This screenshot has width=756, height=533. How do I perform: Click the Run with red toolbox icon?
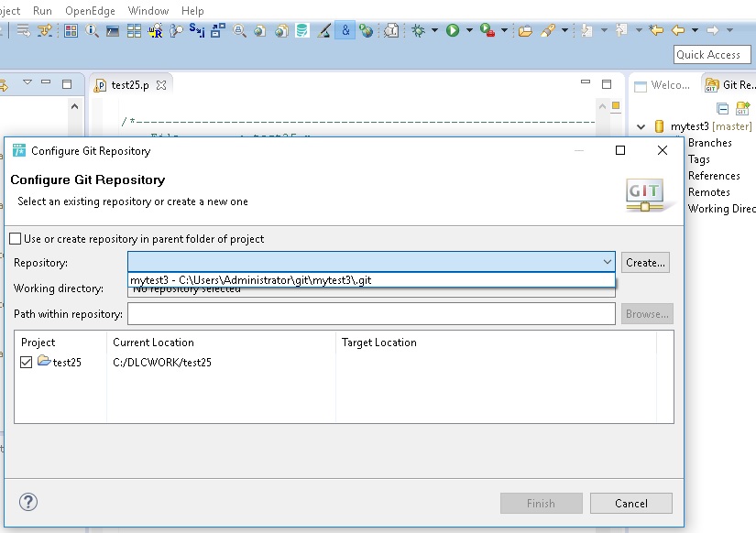point(488,30)
